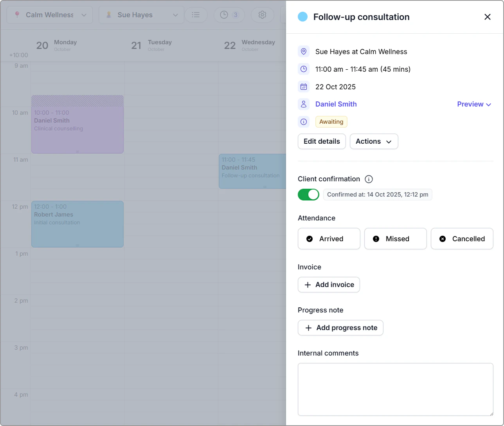Open the Actions dropdown menu
Viewport: 504px width, 426px height.
pos(374,141)
